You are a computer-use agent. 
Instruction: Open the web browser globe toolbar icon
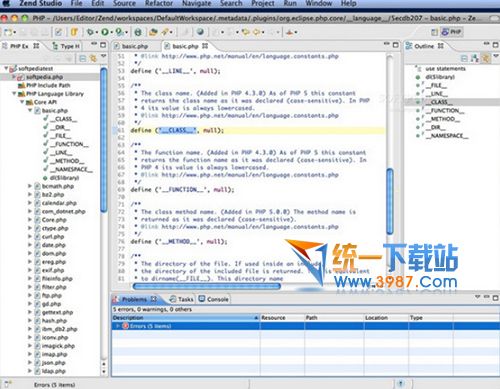200,32
